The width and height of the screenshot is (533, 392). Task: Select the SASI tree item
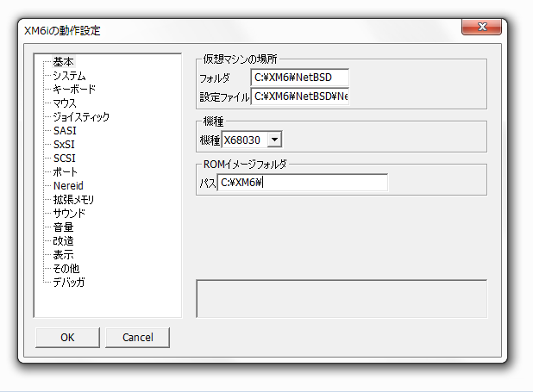point(65,131)
